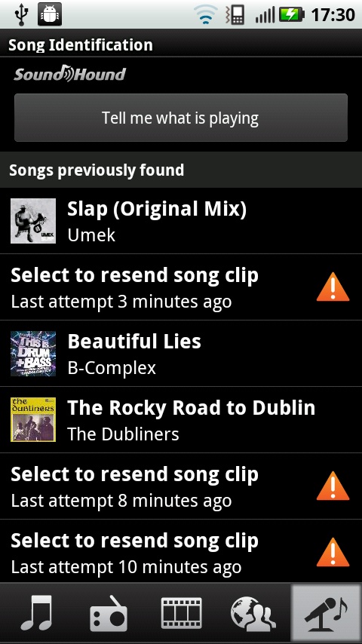Open Slap (Original Mix) by Umek
Image resolution: width=362 pixels, height=644 pixels.
[x=181, y=221]
